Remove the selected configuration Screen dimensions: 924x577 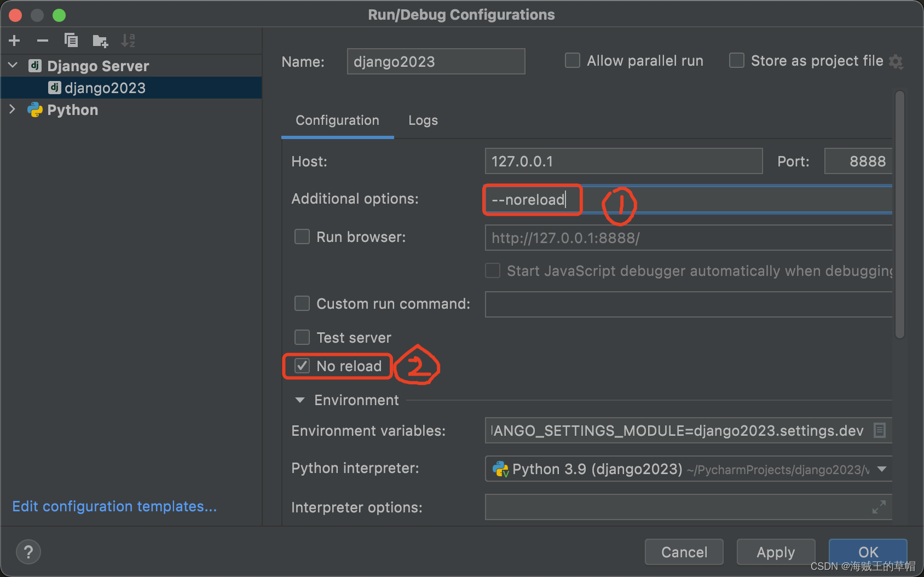click(x=42, y=40)
